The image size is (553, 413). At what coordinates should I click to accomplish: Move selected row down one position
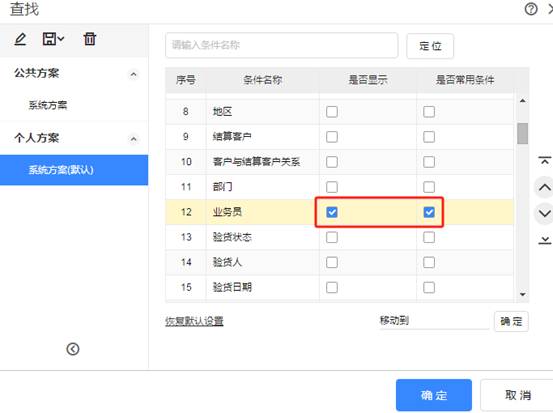[545, 213]
